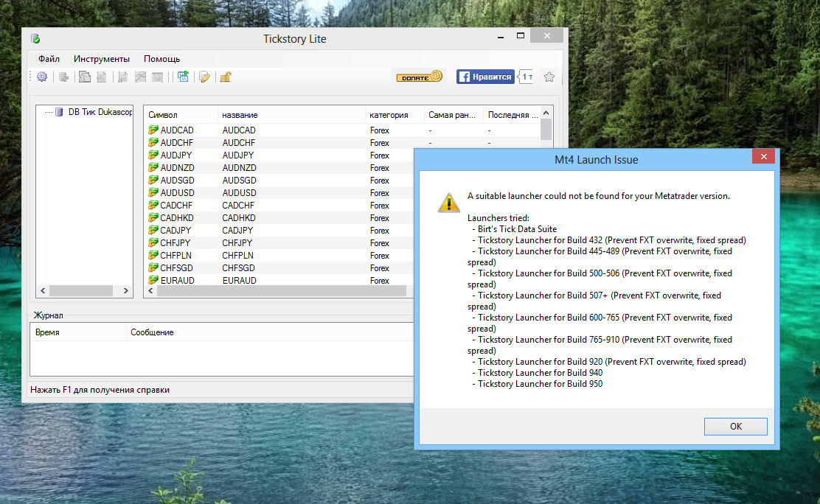820x504 pixels.
Task: Click the greyed line graph toolbar icon
Action: [x=140, y=77]
